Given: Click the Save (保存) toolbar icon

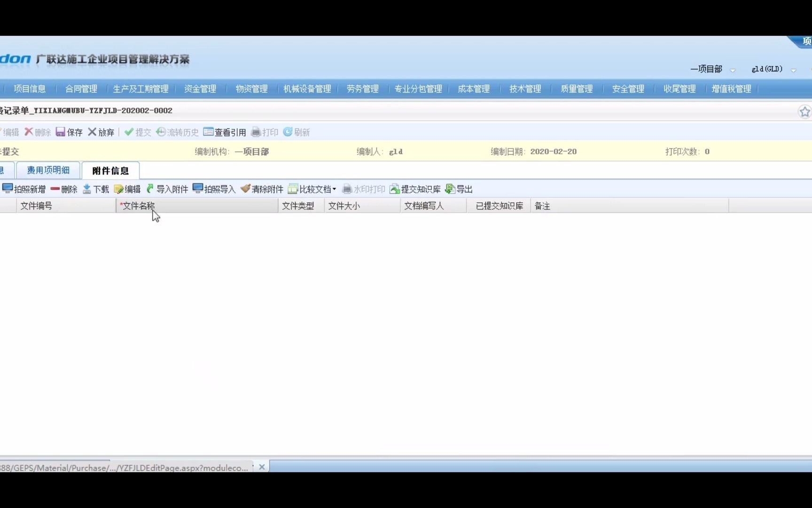Looking at the screenshot, I should pos(60,132).
